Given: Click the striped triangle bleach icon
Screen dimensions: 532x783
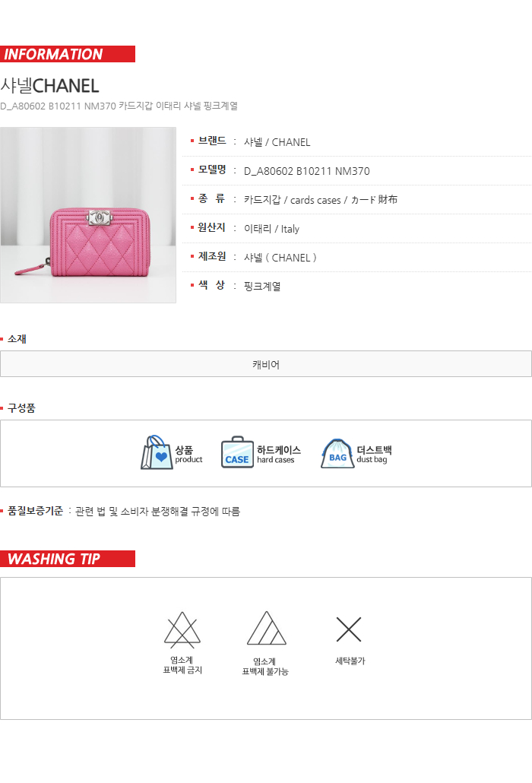Looking at the screenshot, I should [x=267, y=628].
